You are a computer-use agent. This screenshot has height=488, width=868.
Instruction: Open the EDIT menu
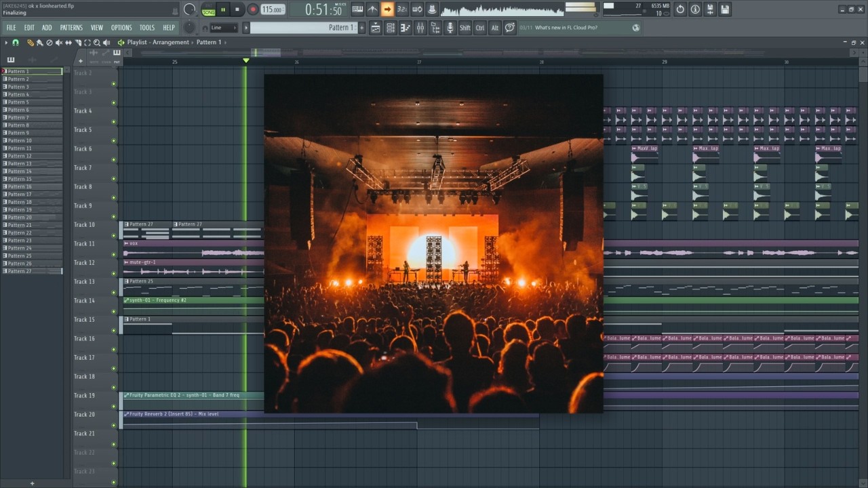pos(29,28)
